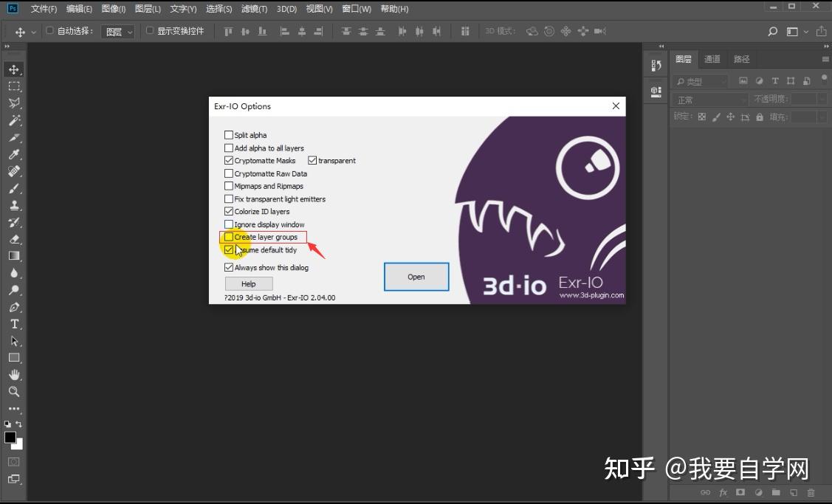Open the layer filter 类型 dropdown

[700, 82]
